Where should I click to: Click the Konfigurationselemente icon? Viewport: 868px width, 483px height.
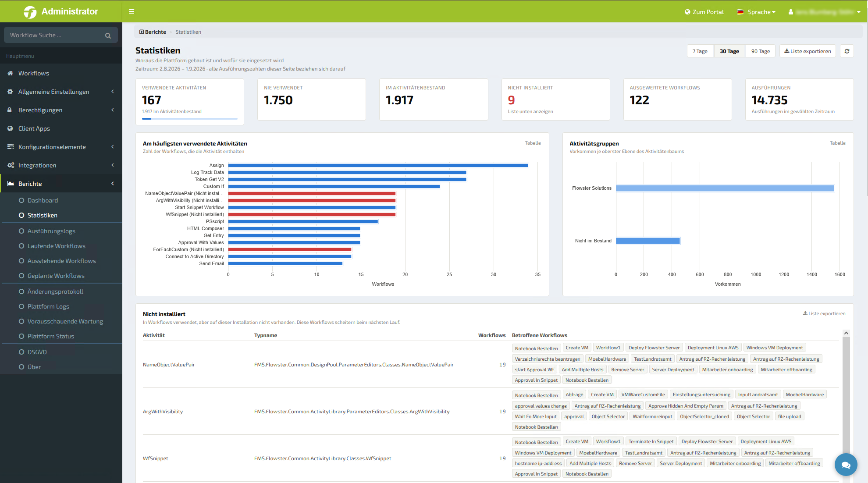11,147
